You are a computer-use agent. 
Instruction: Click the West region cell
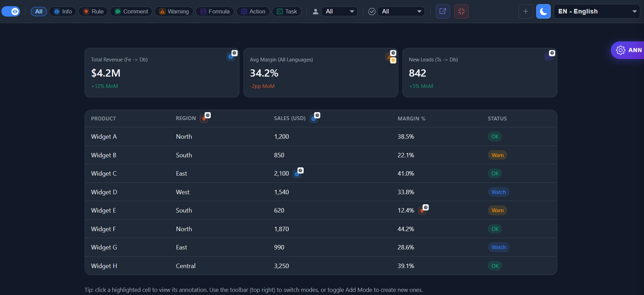point(183,192)
